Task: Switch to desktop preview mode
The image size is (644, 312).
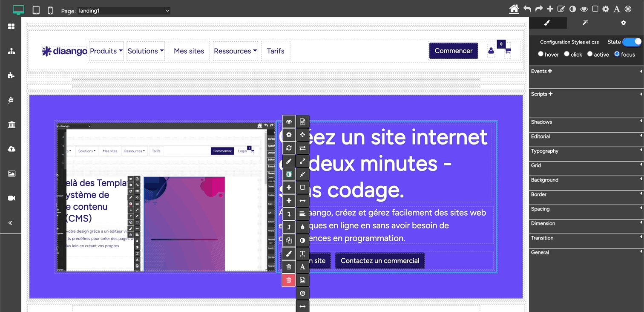Action: 18,10
